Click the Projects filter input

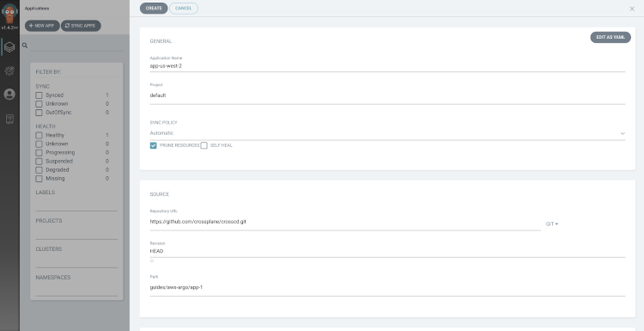click(x=76, y=233)
